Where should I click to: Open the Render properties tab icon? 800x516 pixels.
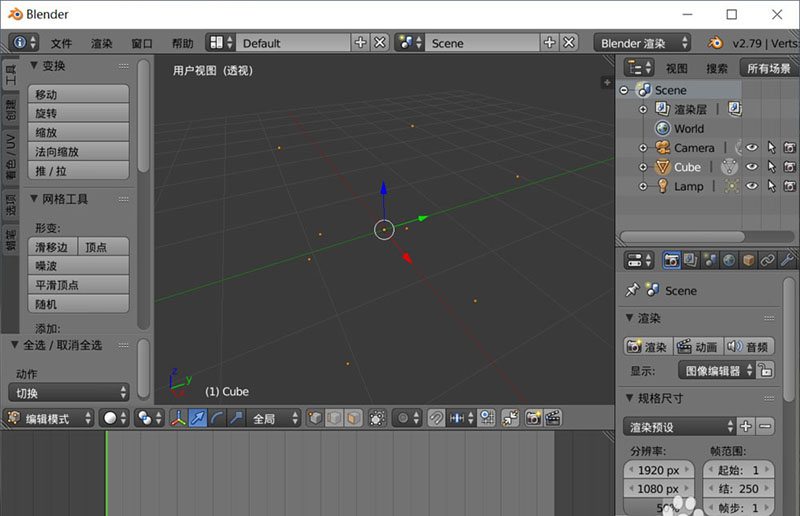pyautogui.click(x=671, y=260)
